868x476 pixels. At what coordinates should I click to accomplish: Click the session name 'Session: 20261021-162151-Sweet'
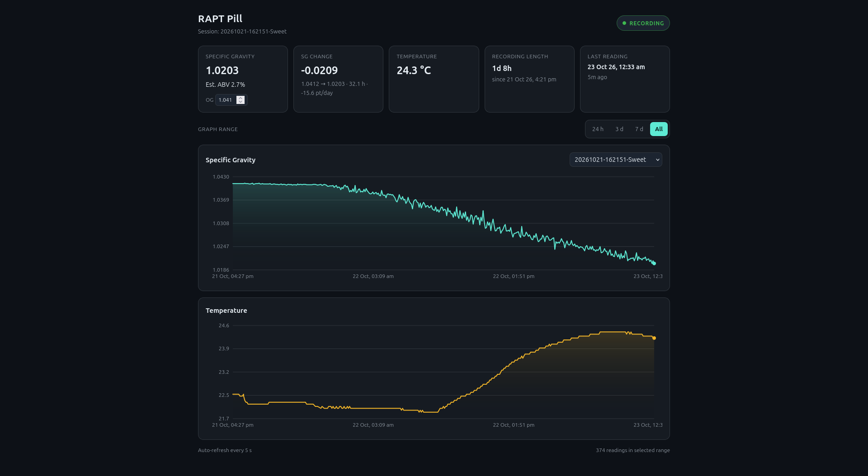pyautogui.click(x=242, y=32)
